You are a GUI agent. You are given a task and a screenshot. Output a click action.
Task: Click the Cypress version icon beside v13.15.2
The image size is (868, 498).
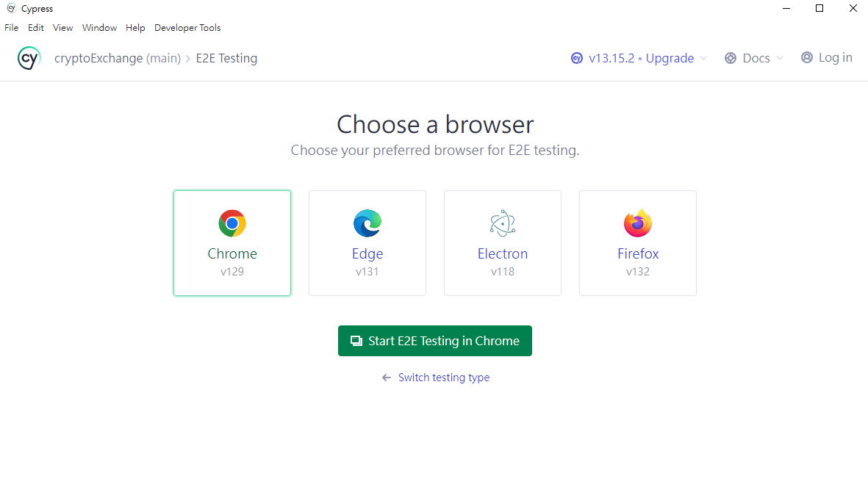[577, 58]
